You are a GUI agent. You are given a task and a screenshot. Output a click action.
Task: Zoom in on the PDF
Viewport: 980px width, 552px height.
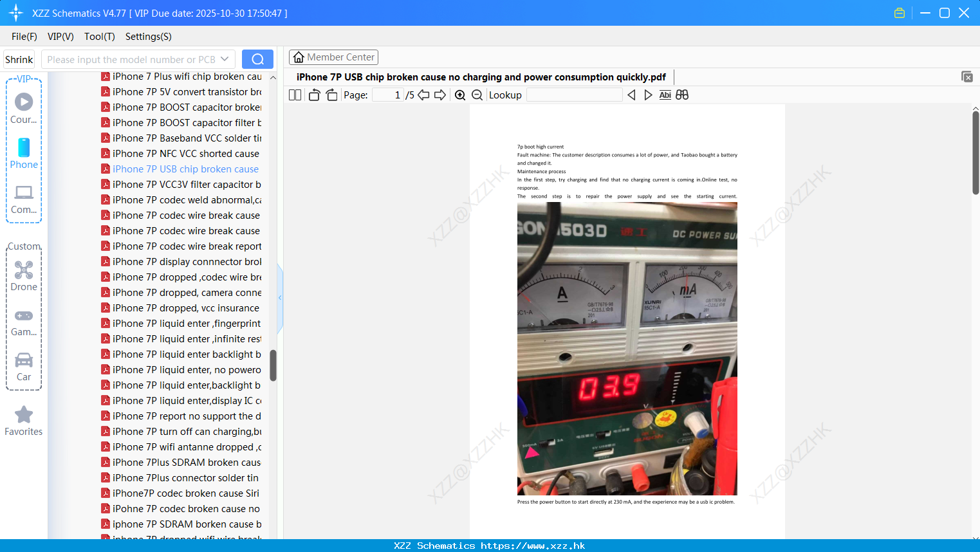pos(460,95)
